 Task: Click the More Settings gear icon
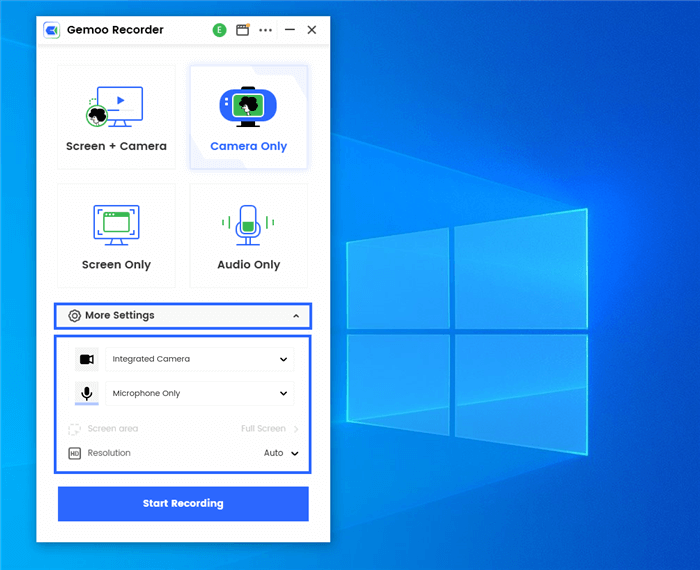[x=75, y=316]
